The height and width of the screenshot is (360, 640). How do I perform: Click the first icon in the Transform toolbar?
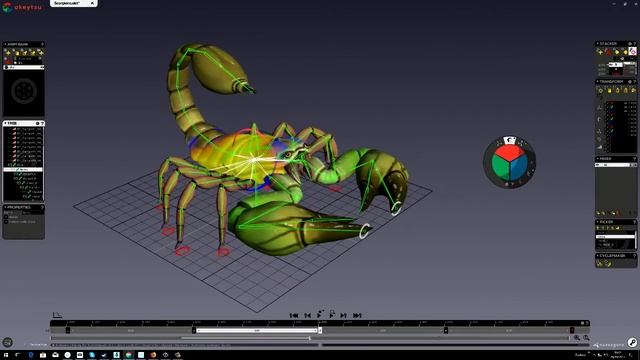[x=600, y=90]
